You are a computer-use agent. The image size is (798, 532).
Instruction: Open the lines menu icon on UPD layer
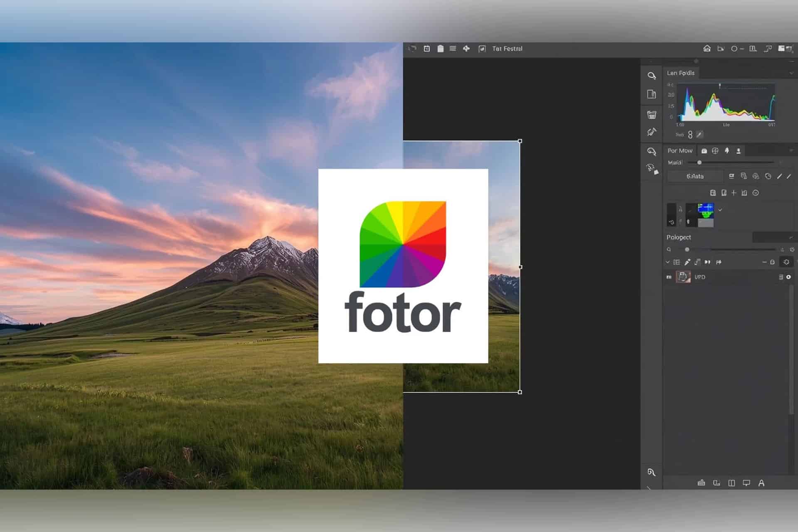coord(781,277)
